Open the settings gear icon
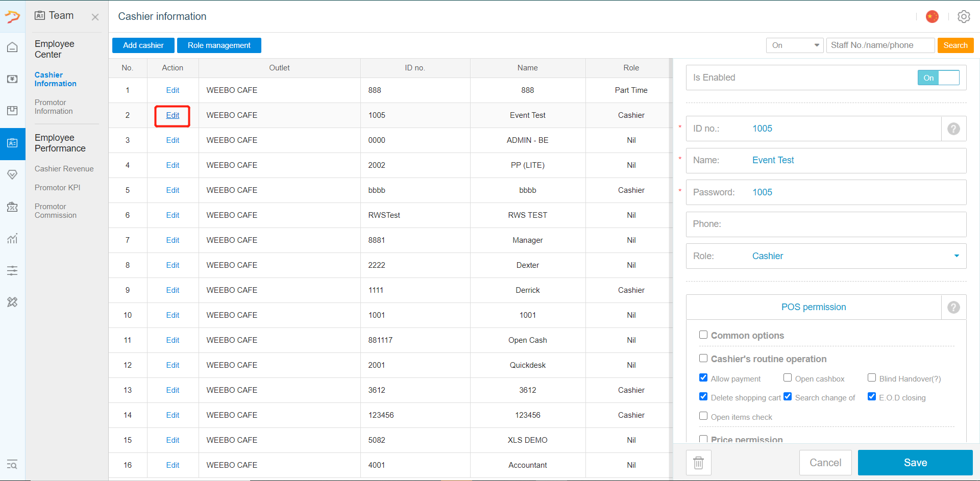The image size is (980, 481). coord(964,17)
